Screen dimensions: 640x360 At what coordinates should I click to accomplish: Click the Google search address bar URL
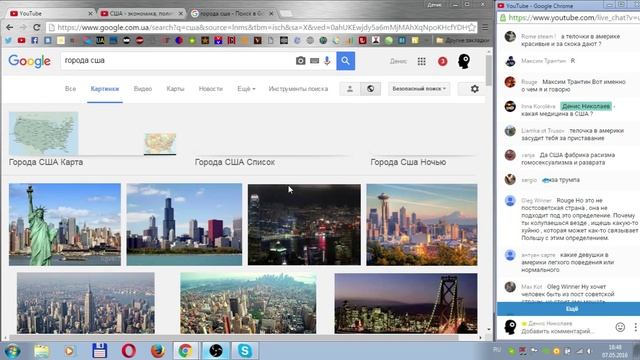261,27
